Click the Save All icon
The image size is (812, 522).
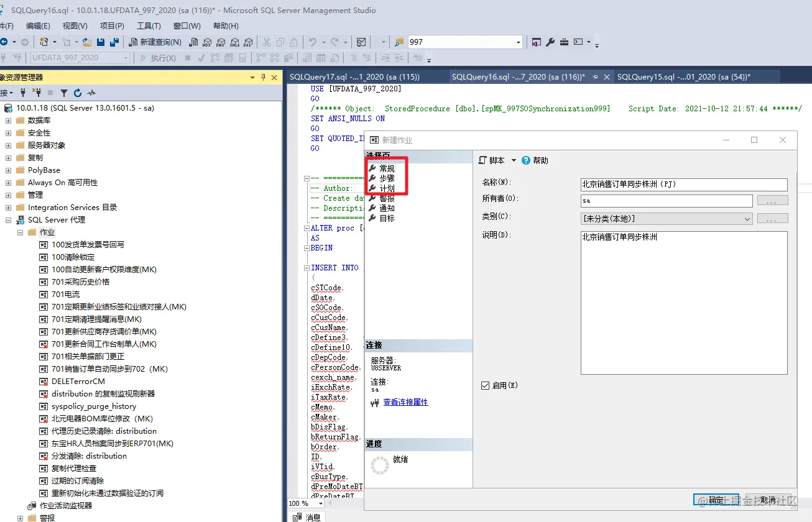[x=114, y=42]
